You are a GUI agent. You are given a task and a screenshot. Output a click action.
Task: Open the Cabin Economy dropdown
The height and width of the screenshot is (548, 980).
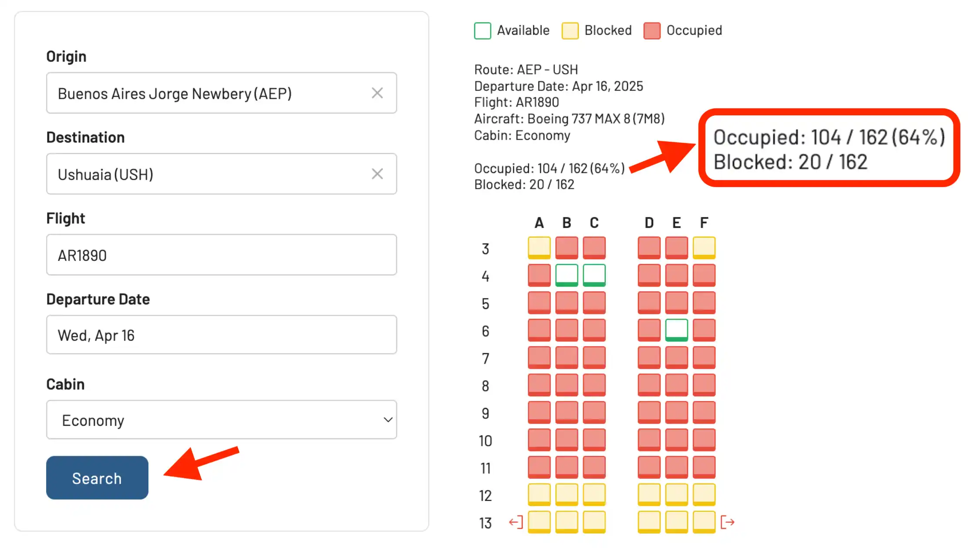tap(222, 420)
